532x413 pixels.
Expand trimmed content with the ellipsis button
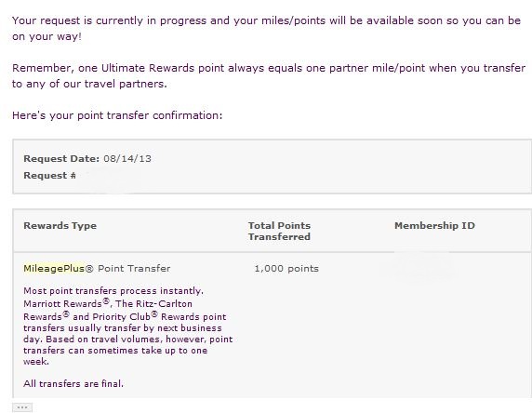click(22, 406)
